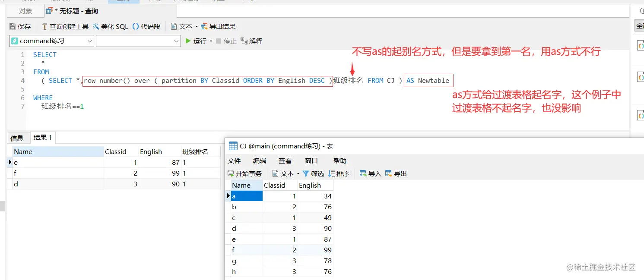Click the Stop (停止) button
The height and width of the screenshot is (280, 644).
(226, 41)
